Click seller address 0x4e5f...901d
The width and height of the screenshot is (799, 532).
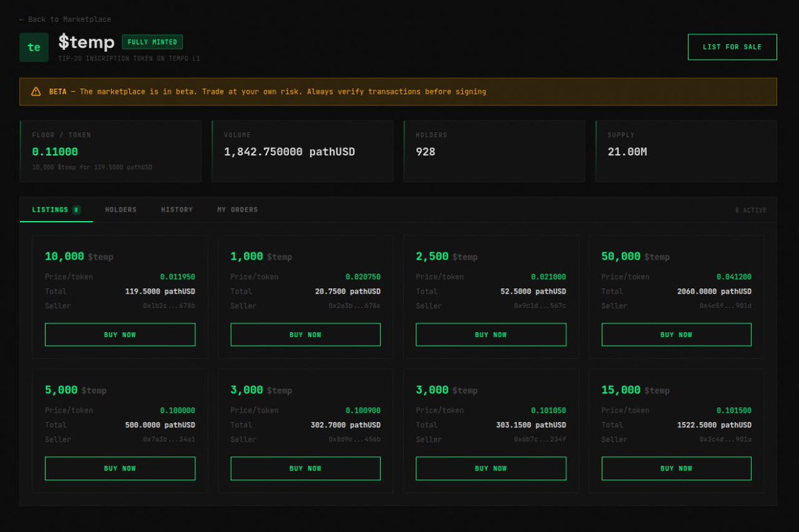725,306
